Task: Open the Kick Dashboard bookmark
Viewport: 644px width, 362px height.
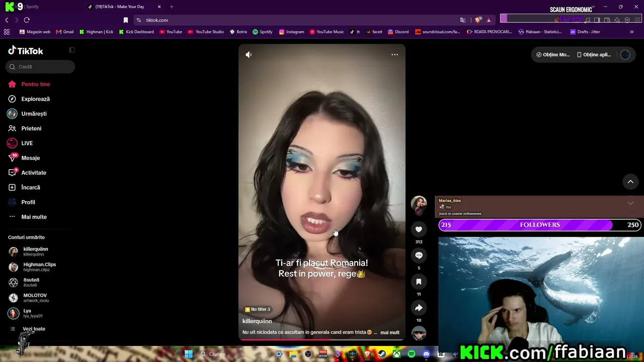Action: pos(136,32)
